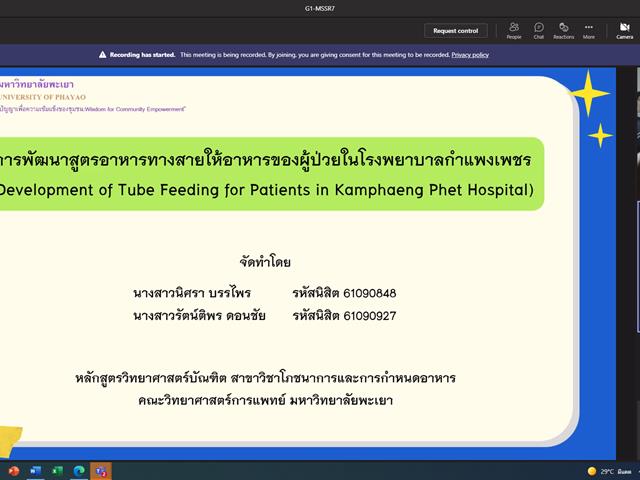Screen dimensions: 640x480
Task: Click 'Recording has started.' text
Action: (x=142, y=55)
